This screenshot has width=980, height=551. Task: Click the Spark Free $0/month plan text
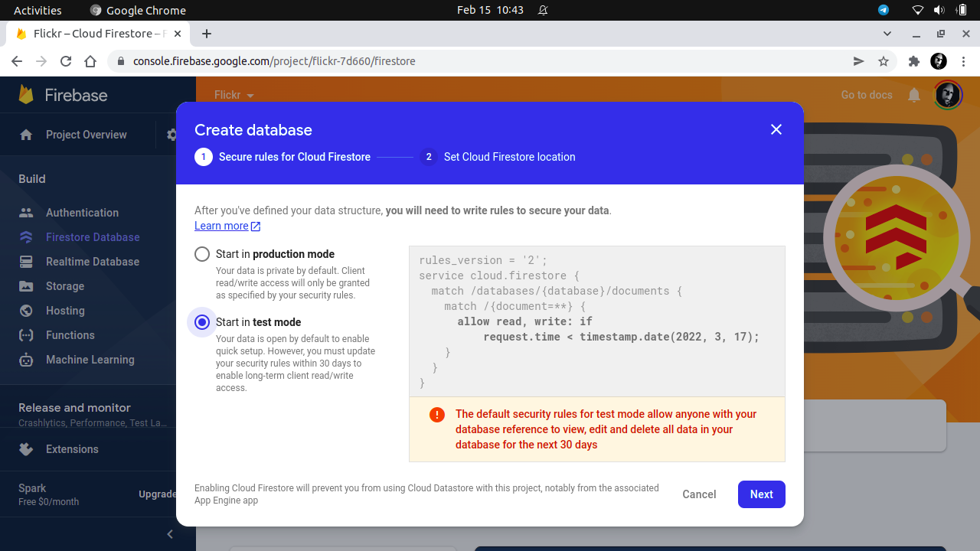pyautogui.click(x=49, y=494)
